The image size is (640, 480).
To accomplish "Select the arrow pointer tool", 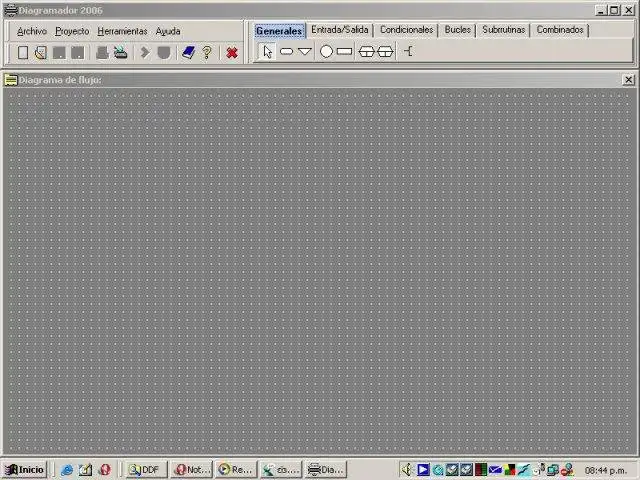I will [x=267, y=52].
